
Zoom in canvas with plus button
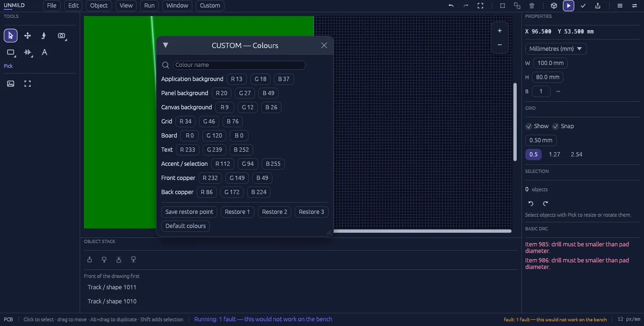500,31
